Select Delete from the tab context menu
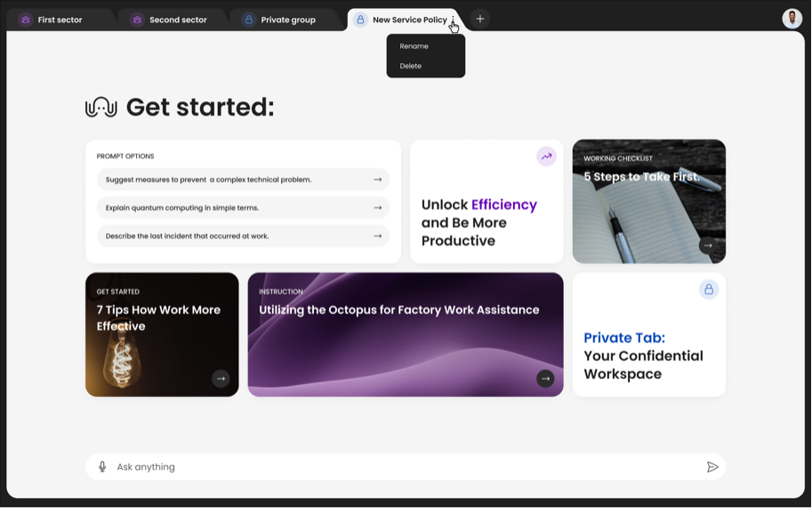812x508 pixels. click(411, 66)
